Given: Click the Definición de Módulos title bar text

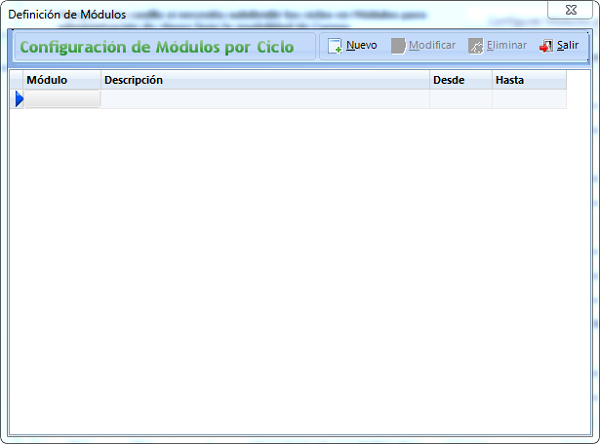Looking at the screenshot, I should tap(67, 15).
